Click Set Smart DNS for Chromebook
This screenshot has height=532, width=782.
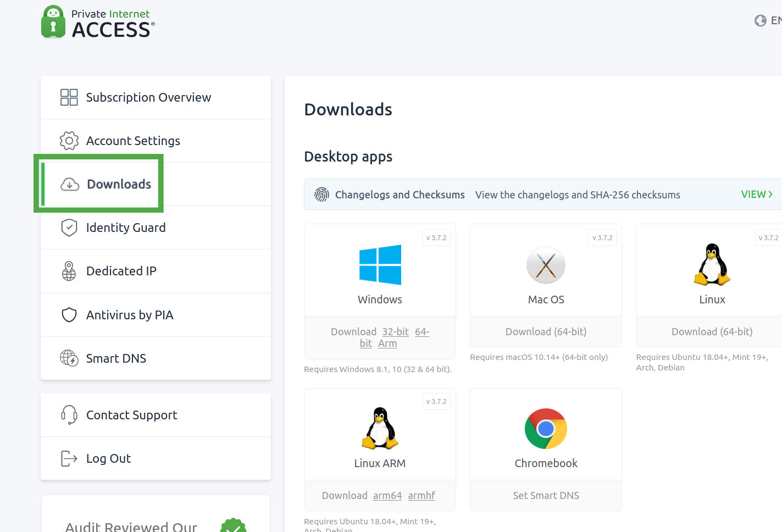click(546, 496)
